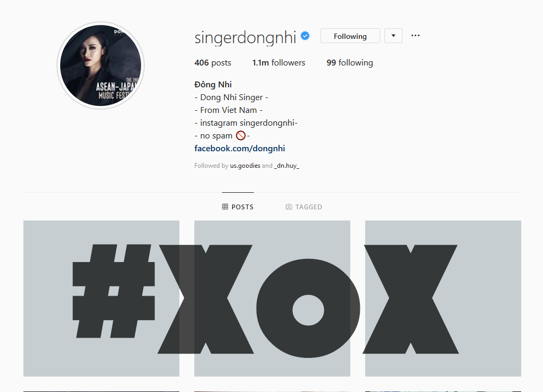Open the singerdongnhi profile picture
The height and width of the screenshot is (392, 543).
[101, 66]
